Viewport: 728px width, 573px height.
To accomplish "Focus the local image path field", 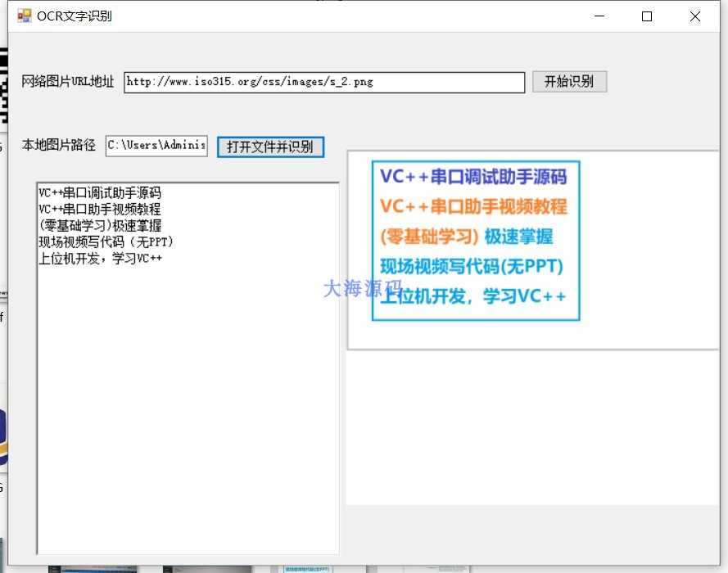I will click(156, 146).
